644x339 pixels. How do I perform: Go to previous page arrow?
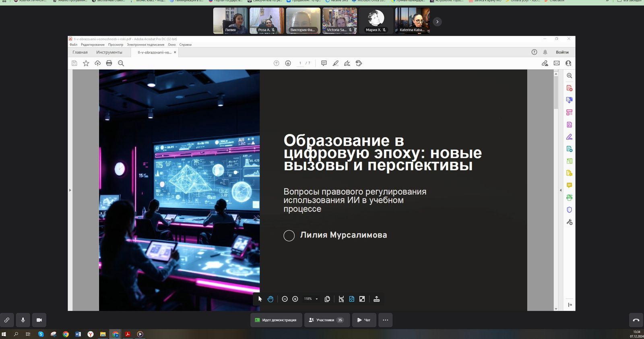pos(276,63)
